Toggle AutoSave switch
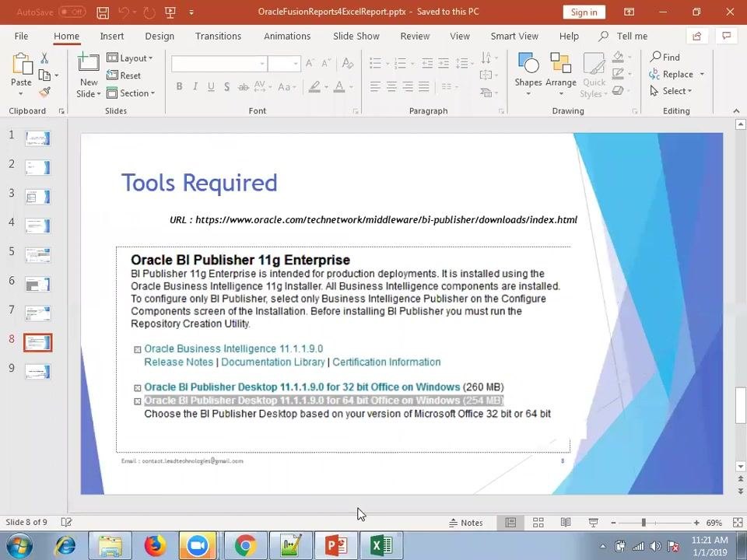Image resolution: width=747 pixels, height=560 pixels. (x=72, y=12)
